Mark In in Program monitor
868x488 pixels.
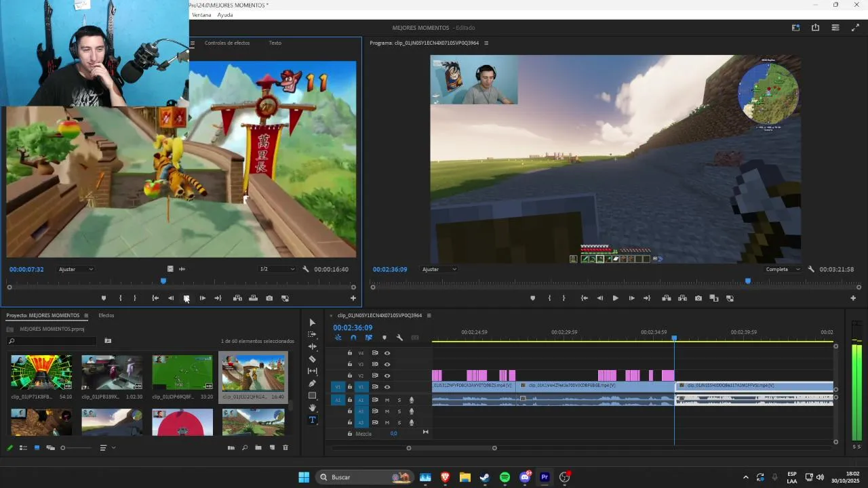point(549,298)
